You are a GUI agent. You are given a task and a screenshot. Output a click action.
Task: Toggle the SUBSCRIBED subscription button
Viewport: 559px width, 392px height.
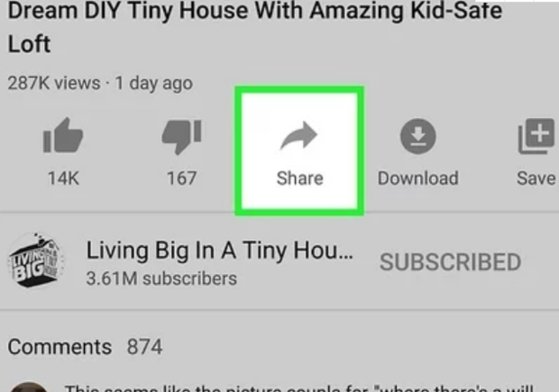pyautogui.click(x=450, y=262)
